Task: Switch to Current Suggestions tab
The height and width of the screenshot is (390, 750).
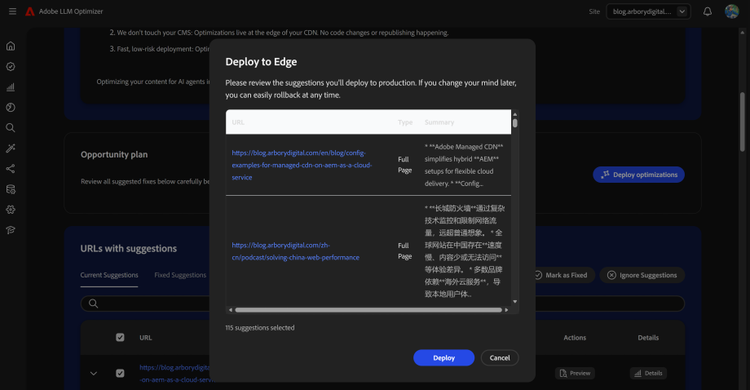Action: [x=109, y=275]
